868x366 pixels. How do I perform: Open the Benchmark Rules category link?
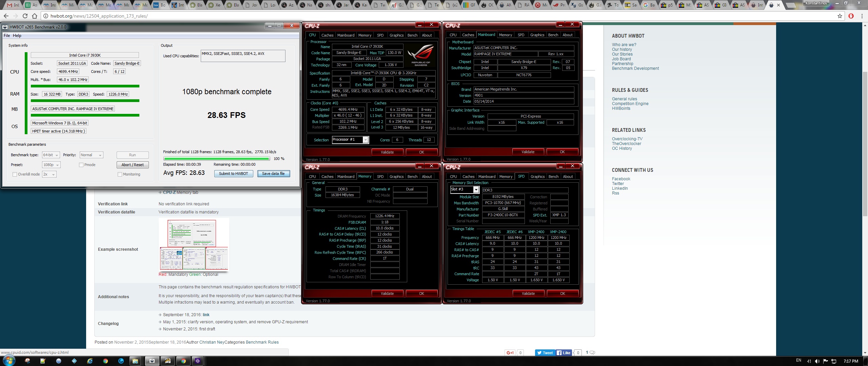click(262, 342)
